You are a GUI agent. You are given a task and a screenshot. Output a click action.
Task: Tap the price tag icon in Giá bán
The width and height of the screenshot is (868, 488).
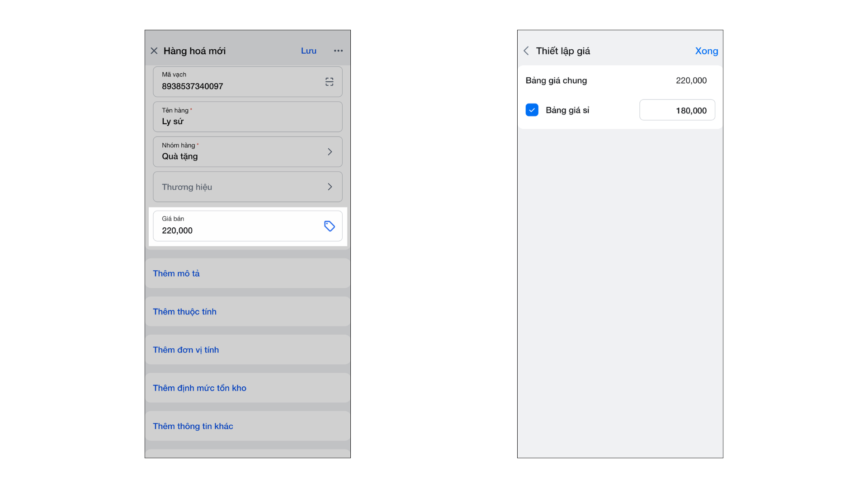coord(329,226)
